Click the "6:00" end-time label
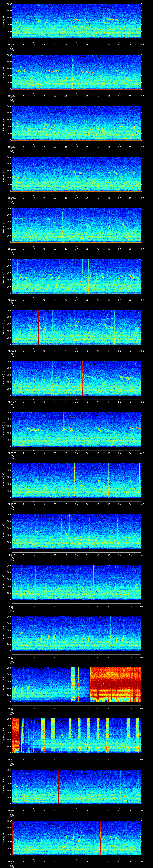Screen dimensions: 153x868 (x=141, y=248)
